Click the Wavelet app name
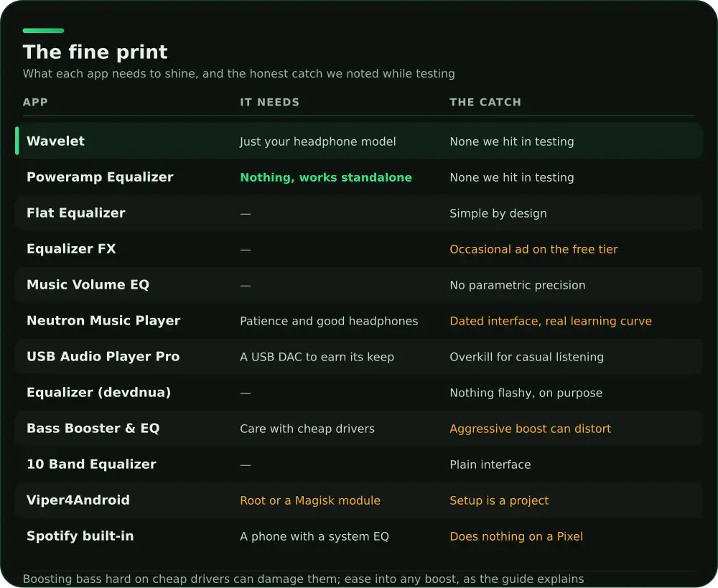Image resolution: width=718 pixels, height=588 pixels. click(55, 141)
